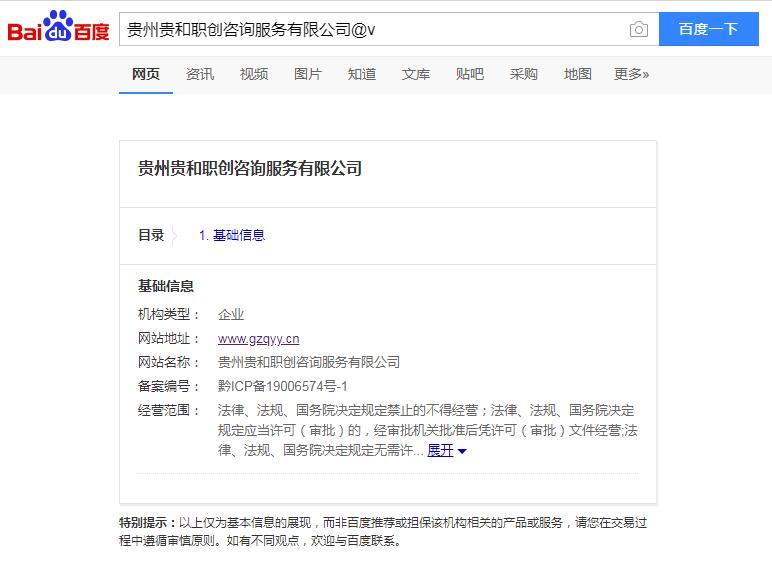Open the 视频 tab

coord(254,74)
